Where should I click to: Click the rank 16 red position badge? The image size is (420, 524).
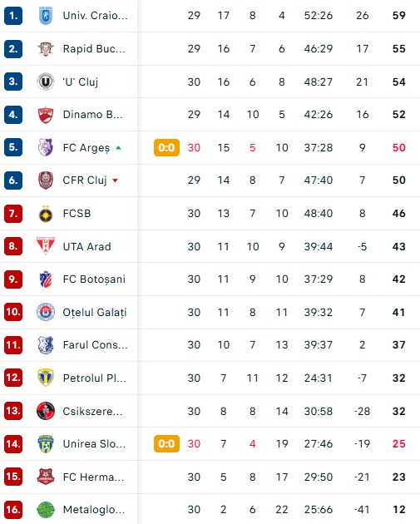pos(13,510)
